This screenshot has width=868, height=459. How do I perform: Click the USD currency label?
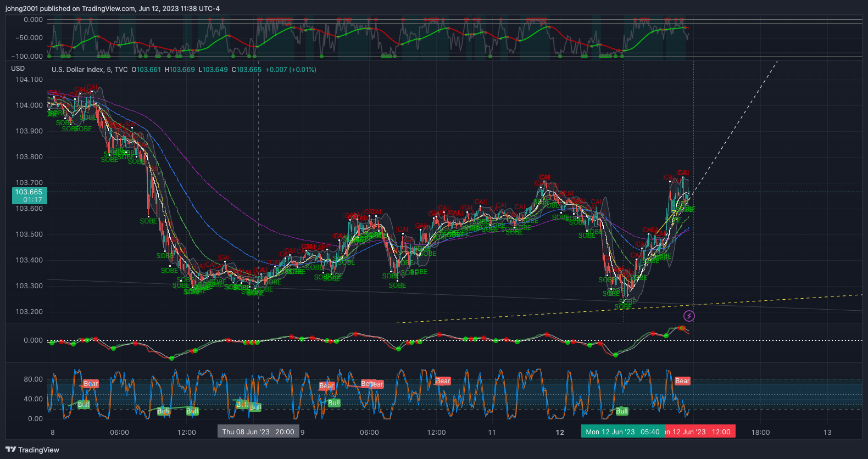coord(18,69)
